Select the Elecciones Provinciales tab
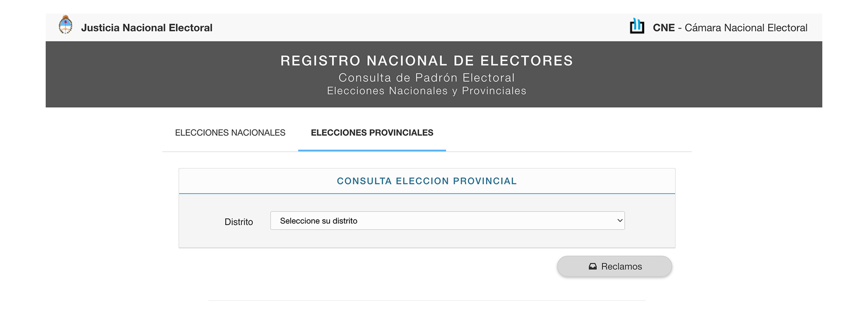This screenshot has width=868, height=329. [372, 133]
